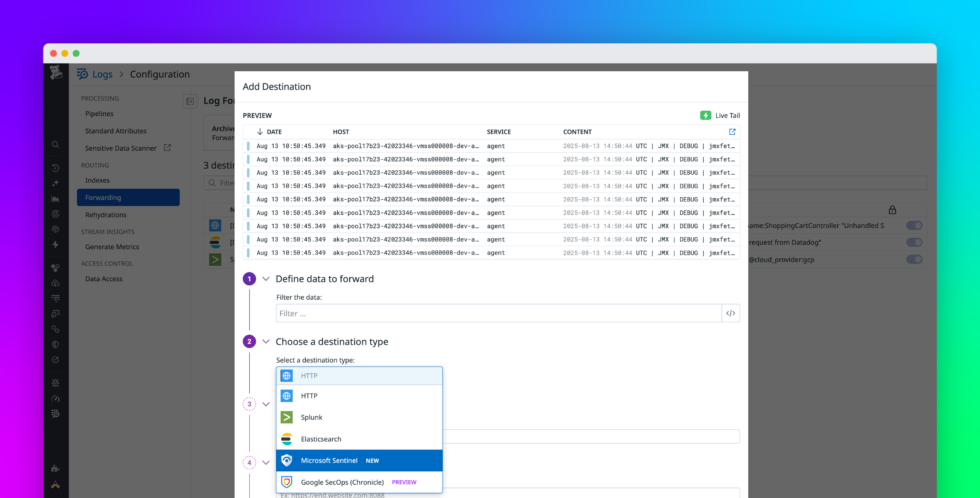Collapse the 'Choose a destination type' section
Viewport: 980px width, 498px height.
point(266,342)
